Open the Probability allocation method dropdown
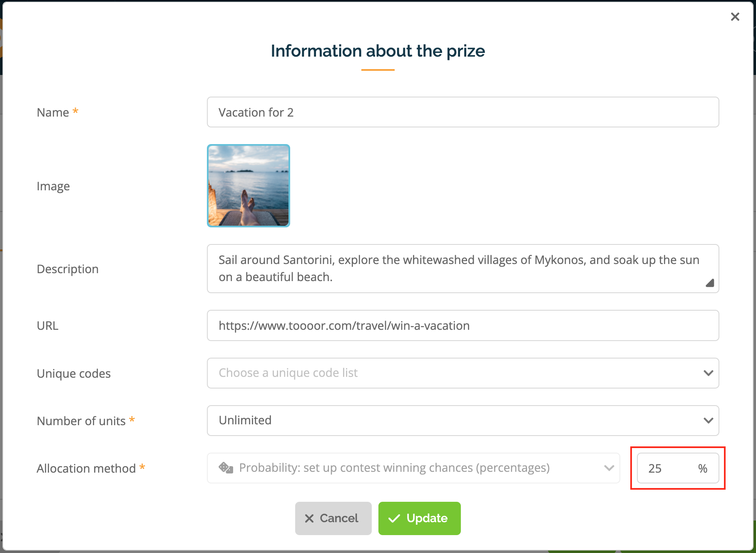The image size is (756, 553). pyautogui.click(x=413, y=468)
